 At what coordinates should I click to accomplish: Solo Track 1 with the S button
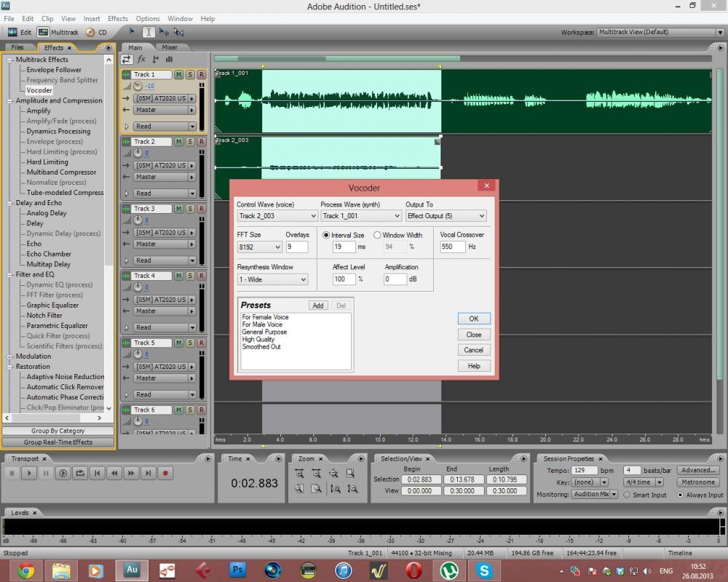point(190,74)
